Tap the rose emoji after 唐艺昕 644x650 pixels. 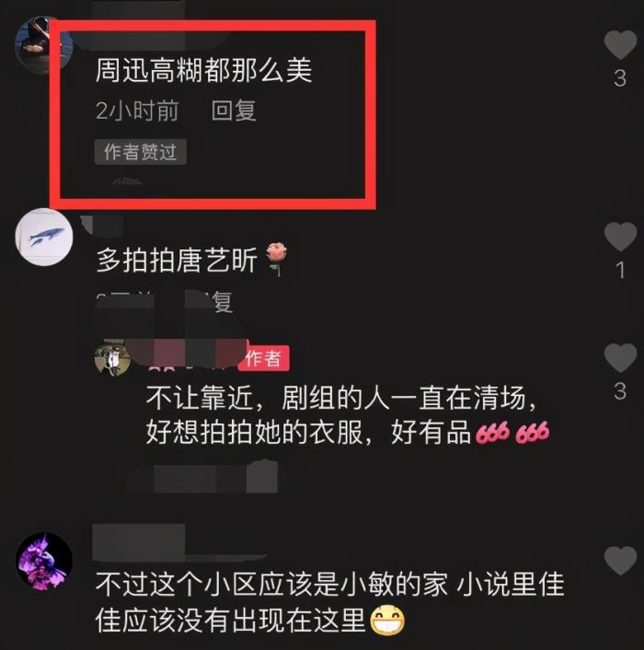(x=277, y=259)
